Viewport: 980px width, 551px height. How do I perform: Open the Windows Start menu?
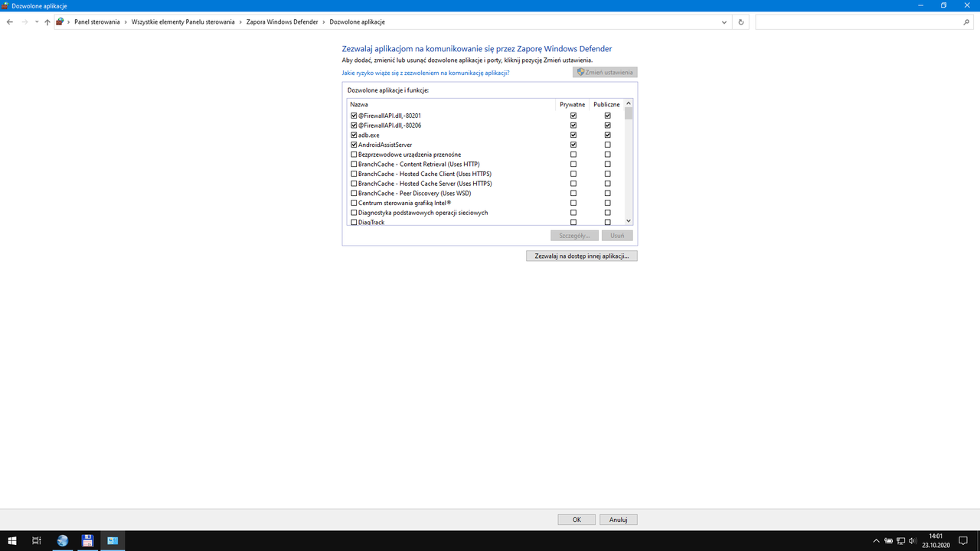tap(12, 540)
